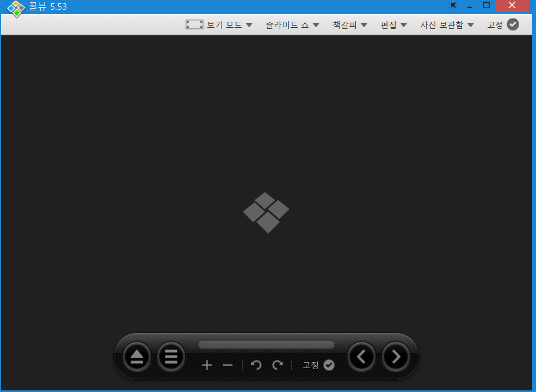This screenshot has width=536, height=392.
Task: Zoom out with the minus icon
Action: coord(227,365)
